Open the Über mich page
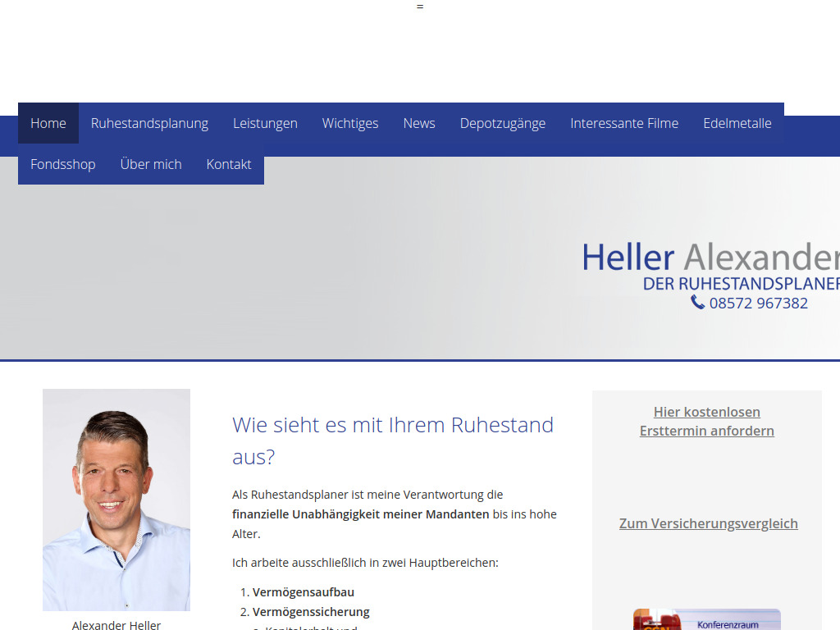 [x=151, y=164]
